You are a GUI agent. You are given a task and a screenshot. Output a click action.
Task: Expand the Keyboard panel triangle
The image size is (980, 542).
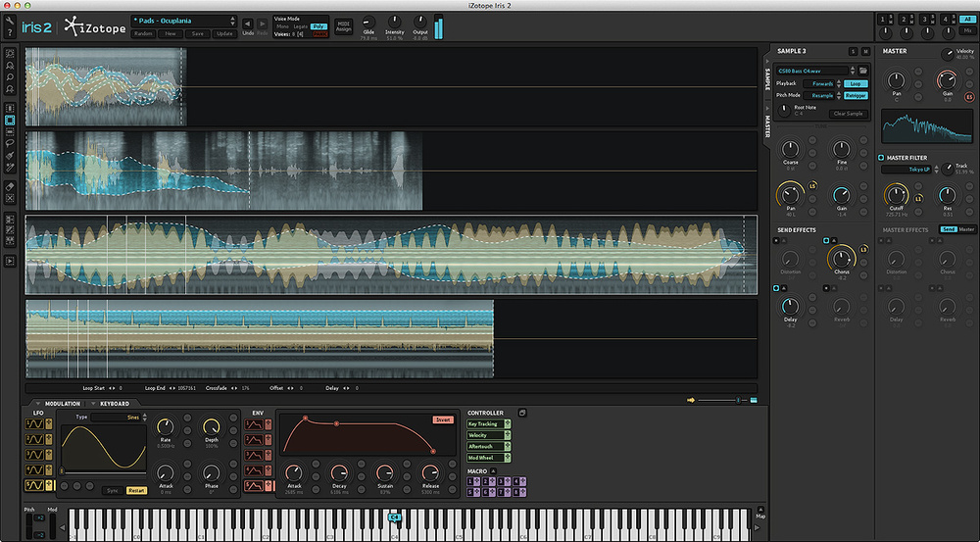(x=94, y=404)
